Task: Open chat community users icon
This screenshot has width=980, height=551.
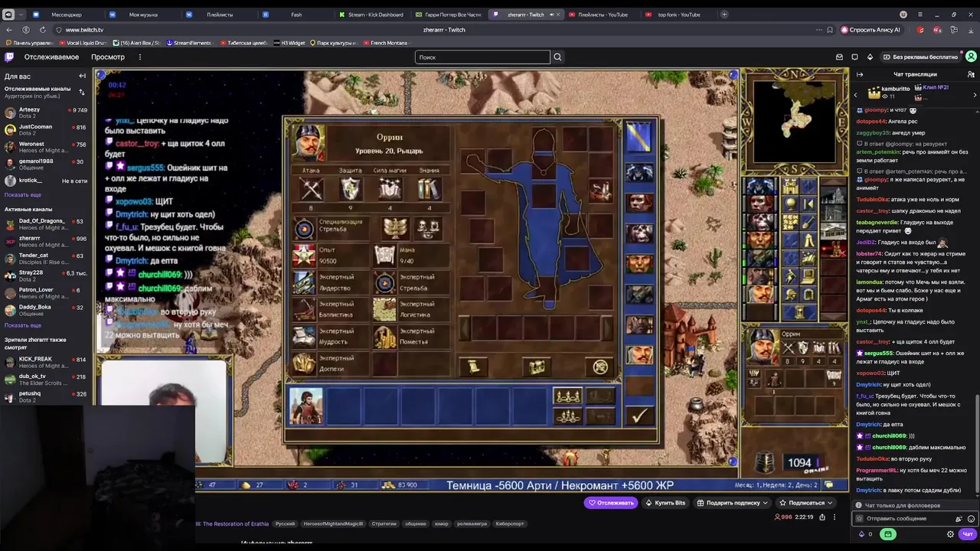Action: coord(971,74)
